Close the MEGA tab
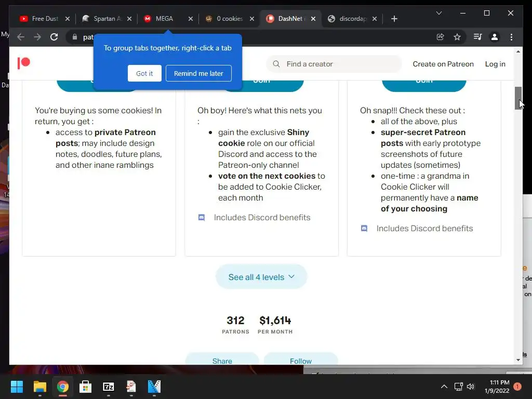The width and height of the screenshot is (532, 399). tap(191, 19)
